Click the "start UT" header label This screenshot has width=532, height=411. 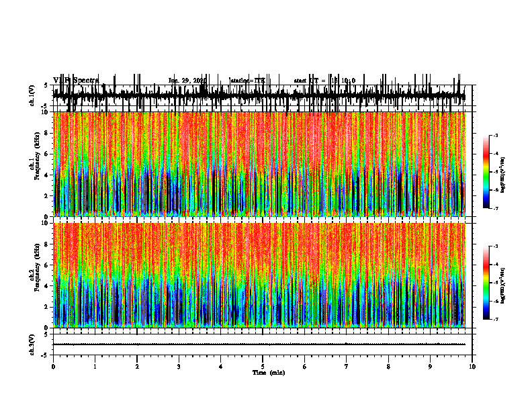point(306,81)
